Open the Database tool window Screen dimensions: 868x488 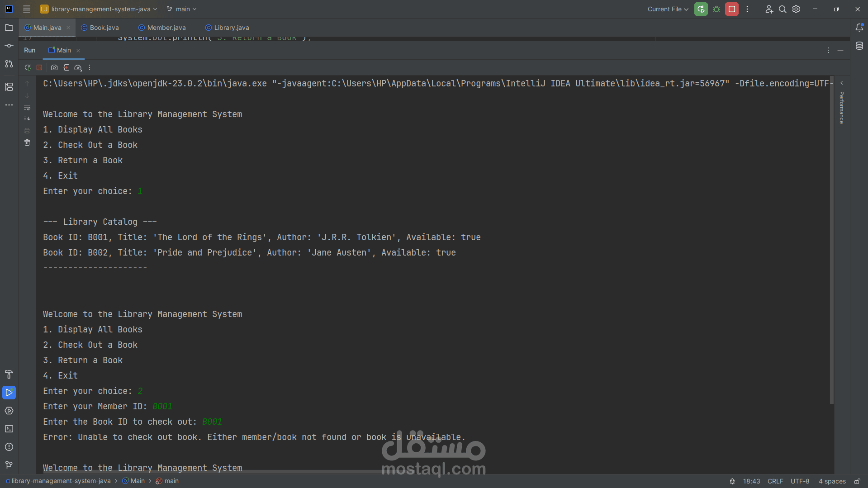859,46
